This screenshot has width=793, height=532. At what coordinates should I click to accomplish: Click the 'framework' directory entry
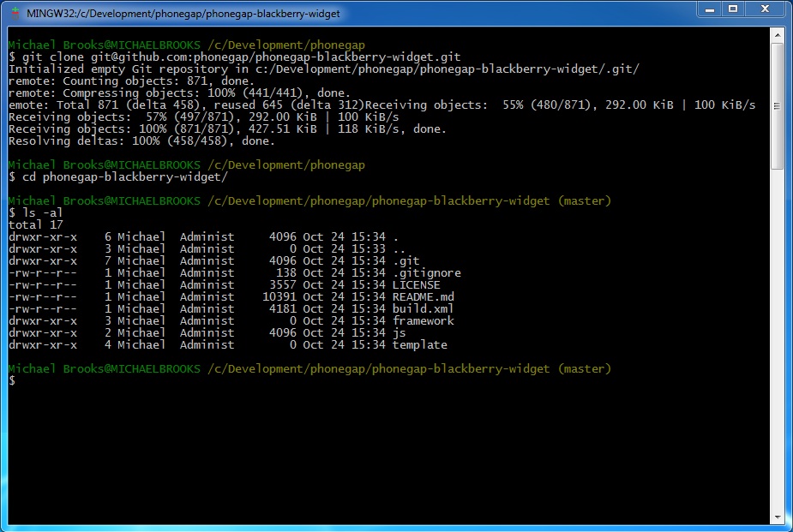pos(424,321)
